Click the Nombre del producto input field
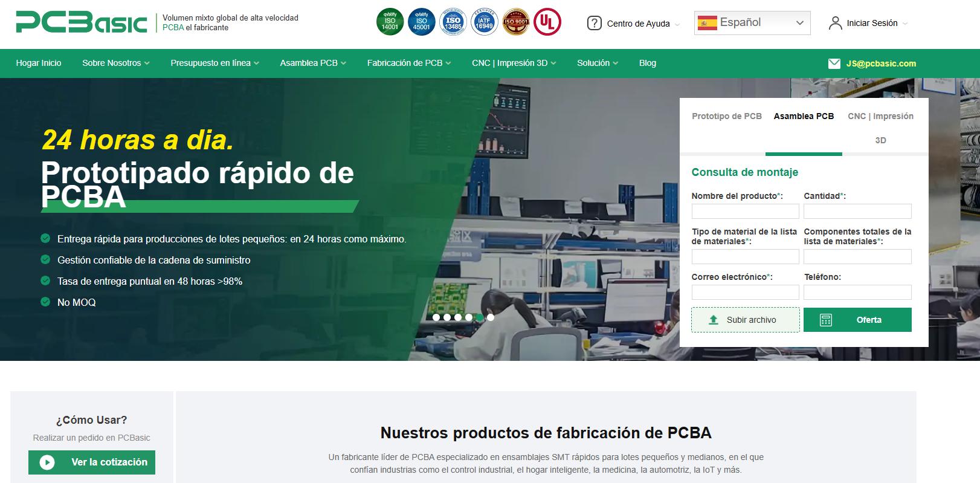 [x=745, y=212]
